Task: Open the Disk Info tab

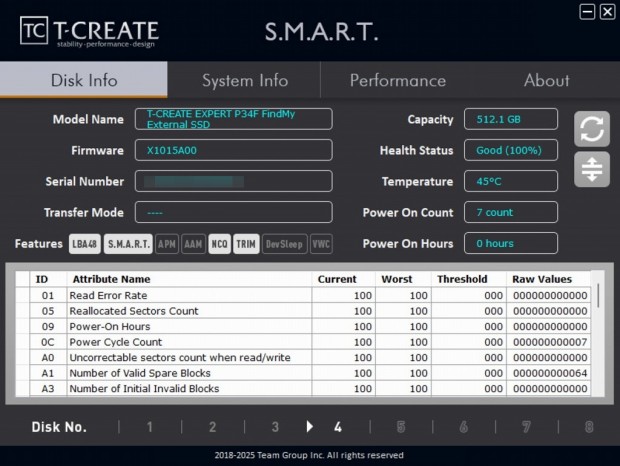Action: tap(84, 80)
